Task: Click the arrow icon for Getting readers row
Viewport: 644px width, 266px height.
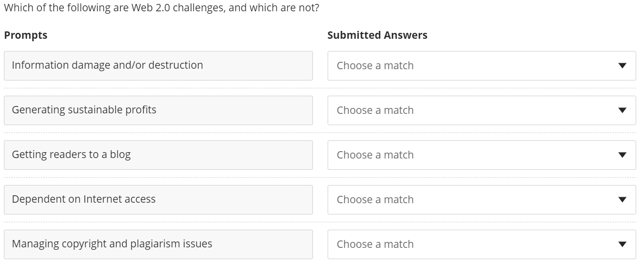Action: tap(622, 155)
